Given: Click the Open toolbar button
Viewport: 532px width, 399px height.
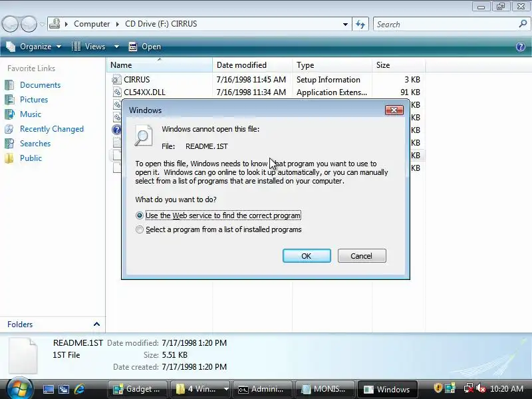Looking at the screenshot, I should (145, 47).
